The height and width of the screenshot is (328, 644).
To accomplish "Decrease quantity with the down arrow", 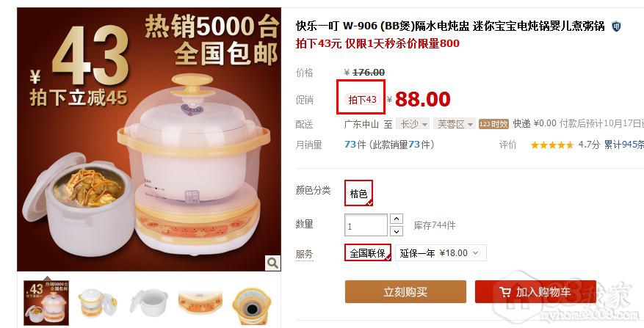I will point(397,231).
